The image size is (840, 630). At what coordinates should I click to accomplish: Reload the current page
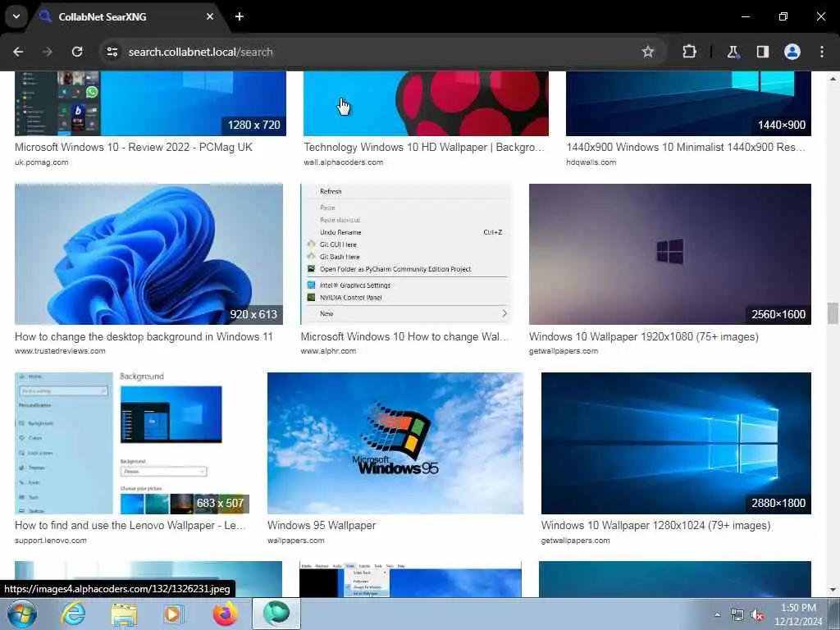pyautogui.click(x=77, y=52)
